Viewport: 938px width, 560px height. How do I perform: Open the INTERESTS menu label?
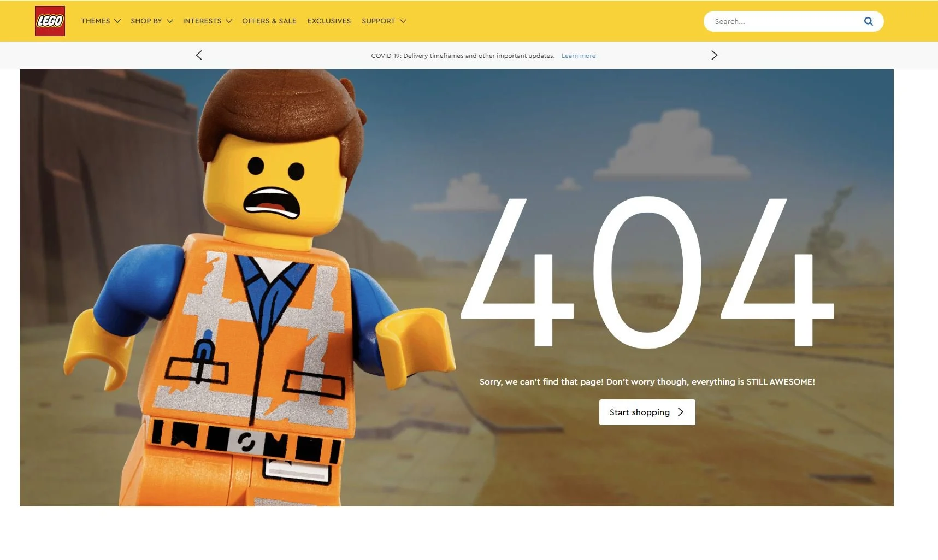tap(202, 21)
